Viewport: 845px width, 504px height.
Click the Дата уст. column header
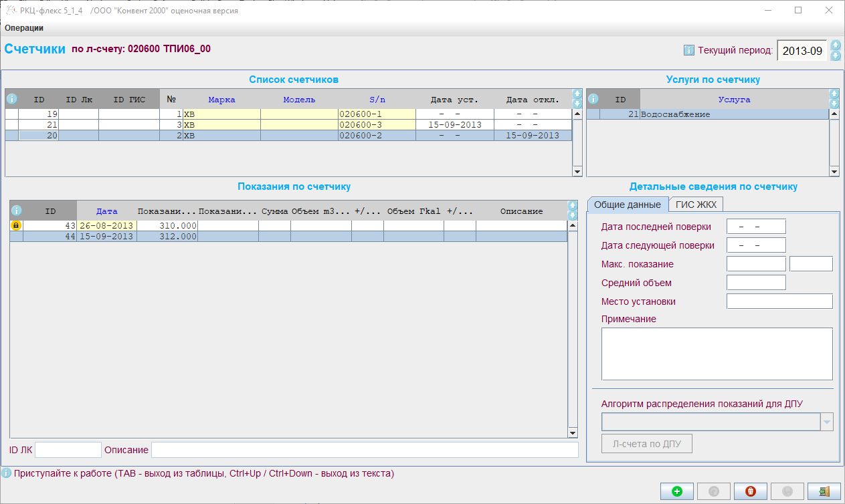[x=454, y=100]
